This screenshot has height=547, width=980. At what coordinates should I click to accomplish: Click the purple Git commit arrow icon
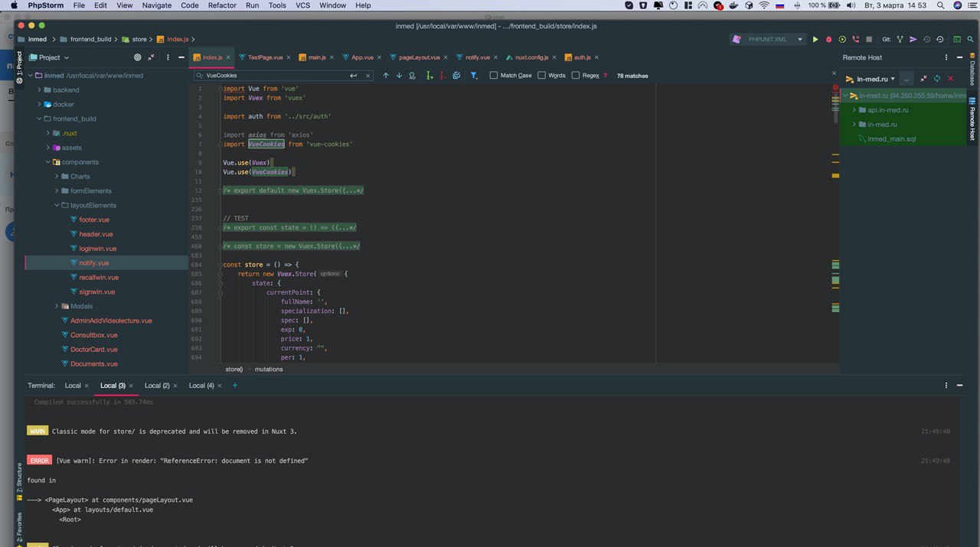913,39
